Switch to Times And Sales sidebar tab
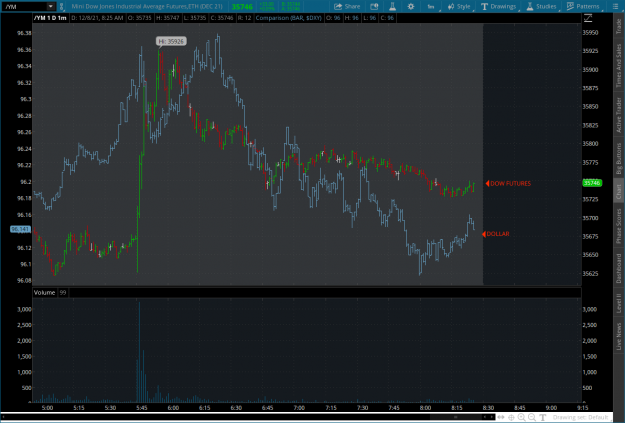The height and width of the screenshot is (423, 625). point(619,65)
